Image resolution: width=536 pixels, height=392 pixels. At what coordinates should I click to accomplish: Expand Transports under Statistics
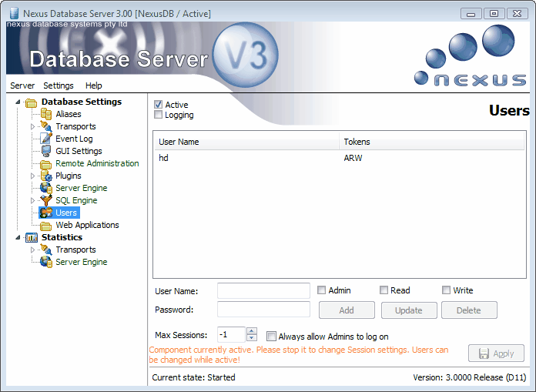pos(33,250)
